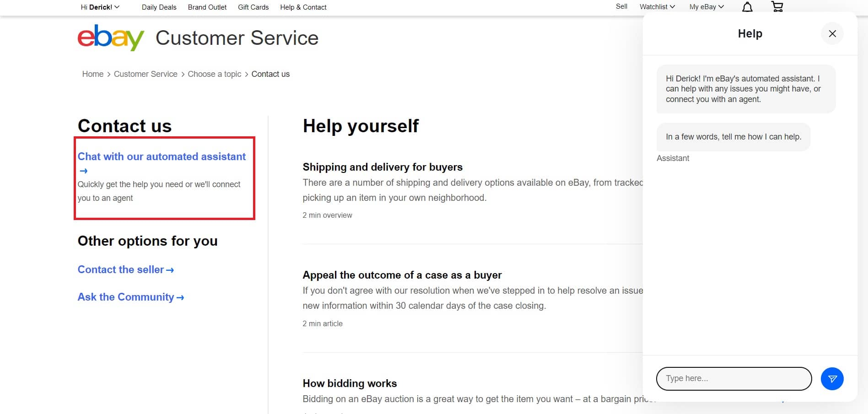Click the Customer Service page title
The height and width of the screenshot is (414, 868).
tap(237, 38)
